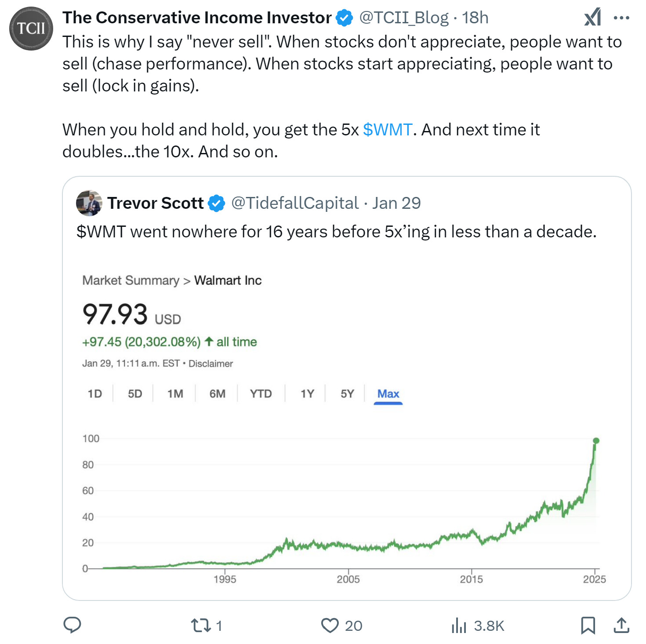Click the reply comment bubble icon
This screenshot has width=646, height=644.
(72, 625)
